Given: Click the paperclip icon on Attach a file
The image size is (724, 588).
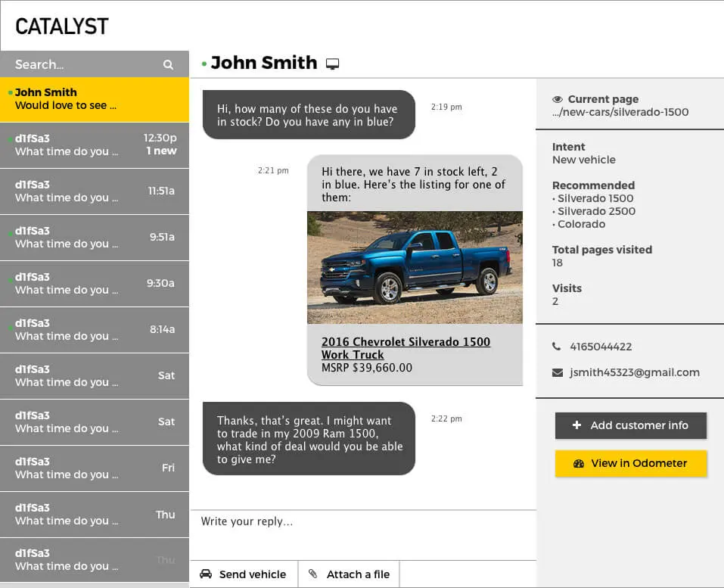Looking at the screenshot, I should pyautogui.click(x=313, y=574).
